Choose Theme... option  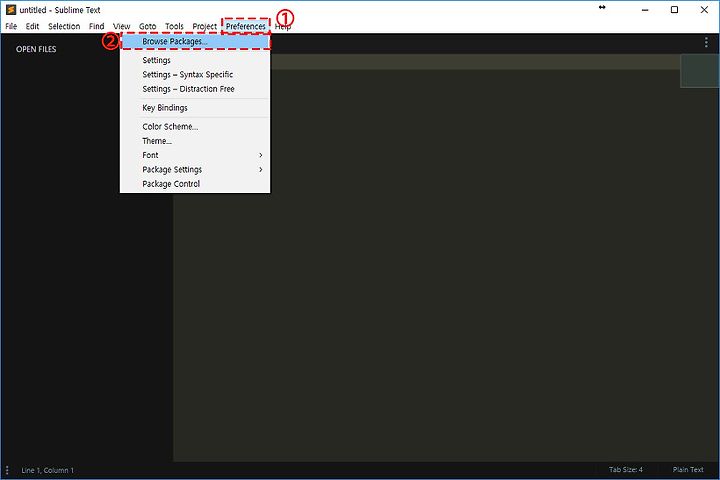(x=195, y=141)
